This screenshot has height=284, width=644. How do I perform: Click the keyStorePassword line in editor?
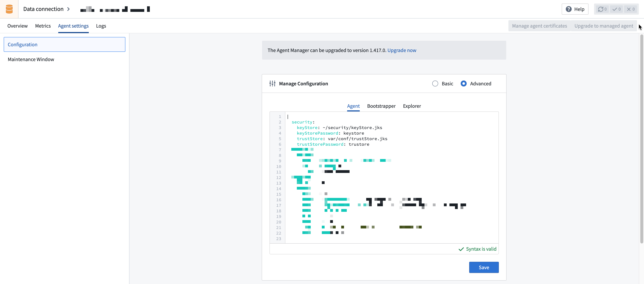(x=330, y=133)
